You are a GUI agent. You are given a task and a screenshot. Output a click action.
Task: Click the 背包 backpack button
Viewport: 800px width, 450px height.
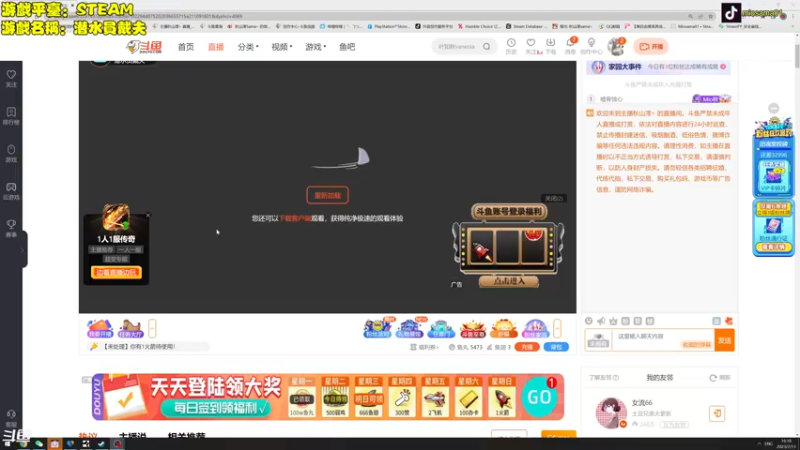point(556,347)
